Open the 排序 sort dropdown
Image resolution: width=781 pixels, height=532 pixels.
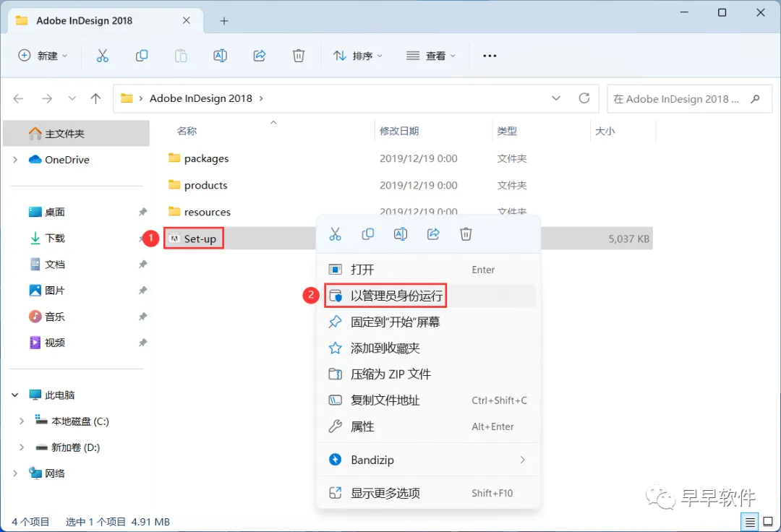[x=358, y=56]
